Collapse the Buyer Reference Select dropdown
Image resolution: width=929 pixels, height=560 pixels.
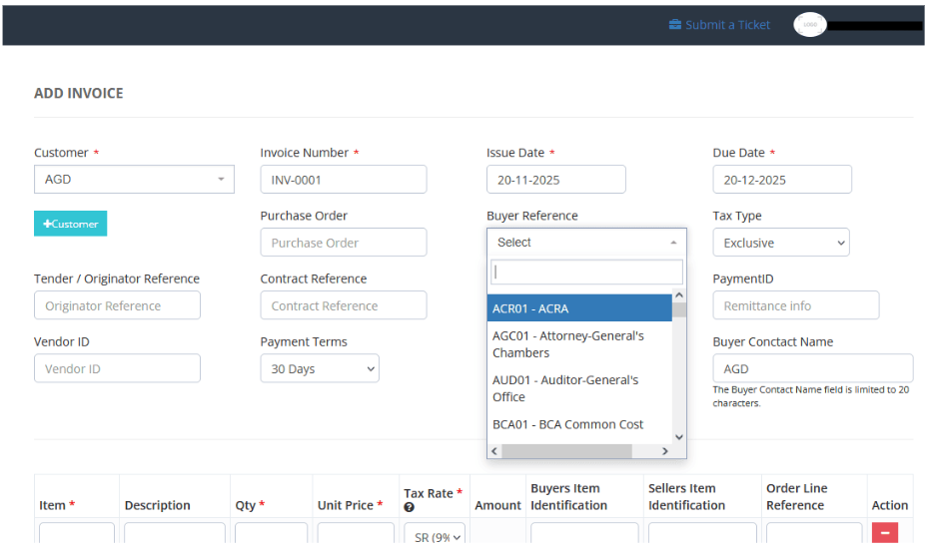[x=586, y=243]
